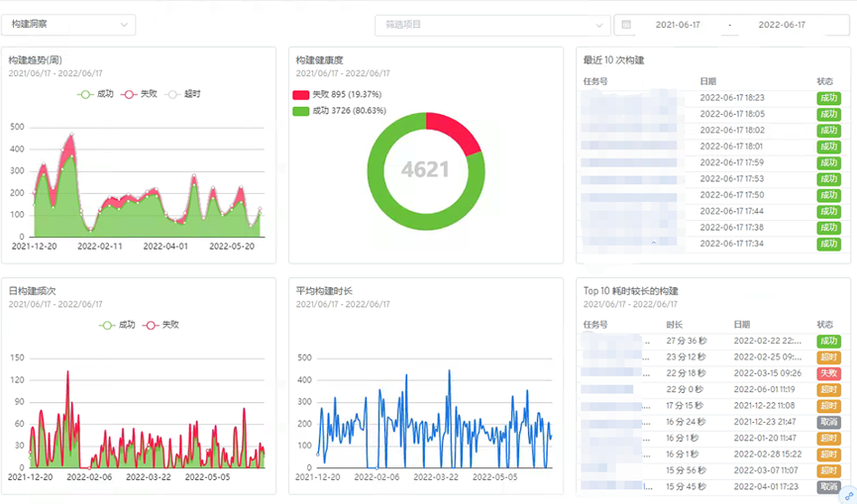This screenshot has width=857, height=504.
Task: Click the link icon in the bottom-right corner
Action: click(849, 495)
